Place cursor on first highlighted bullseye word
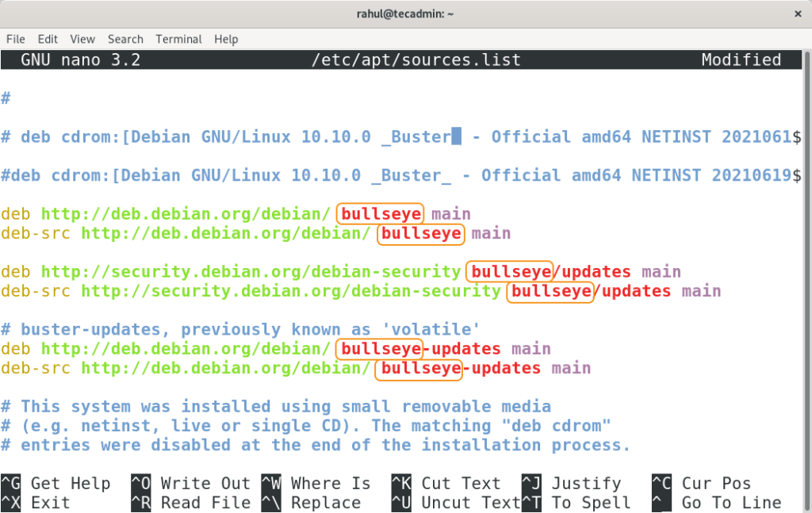 [x=381, y=214]
